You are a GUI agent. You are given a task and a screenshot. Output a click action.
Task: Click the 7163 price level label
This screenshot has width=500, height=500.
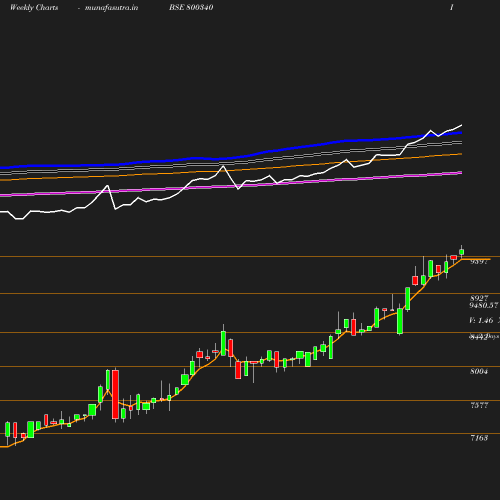pyautogui.click(x=479, y=438)
